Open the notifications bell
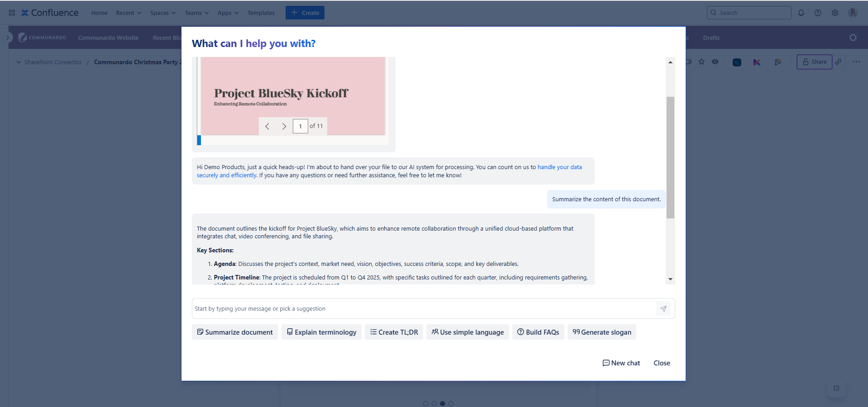The width and height of the screenshot is (868, 407). click(801, 13)
